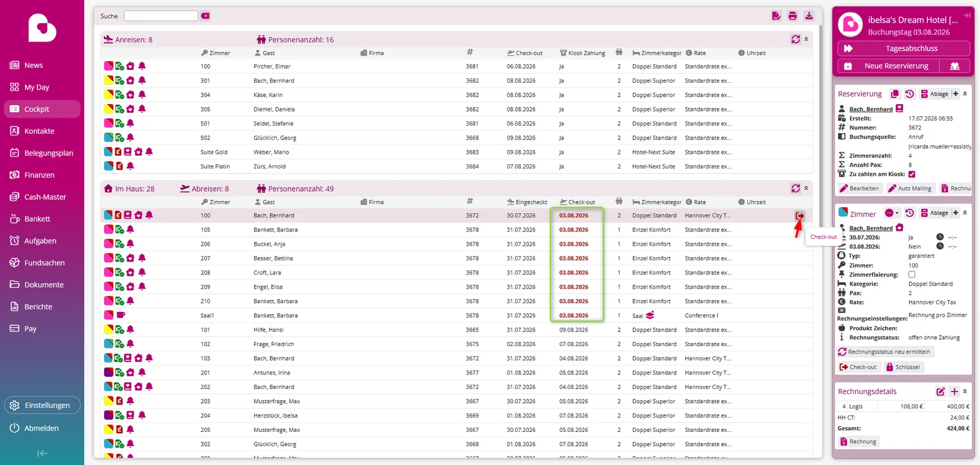This screenshot has height=465, width=980.
Task: Click the Tagesabschluss button
Action: [903, 48]
